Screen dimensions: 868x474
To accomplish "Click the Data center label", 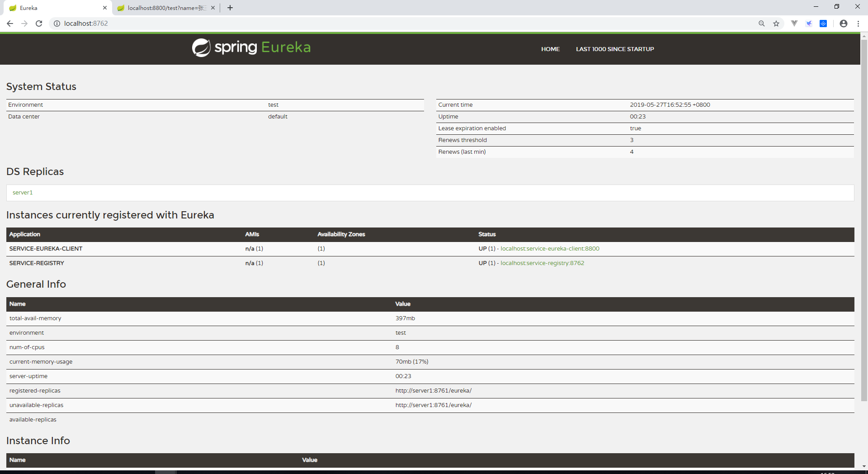I will (x=24, y=117).
